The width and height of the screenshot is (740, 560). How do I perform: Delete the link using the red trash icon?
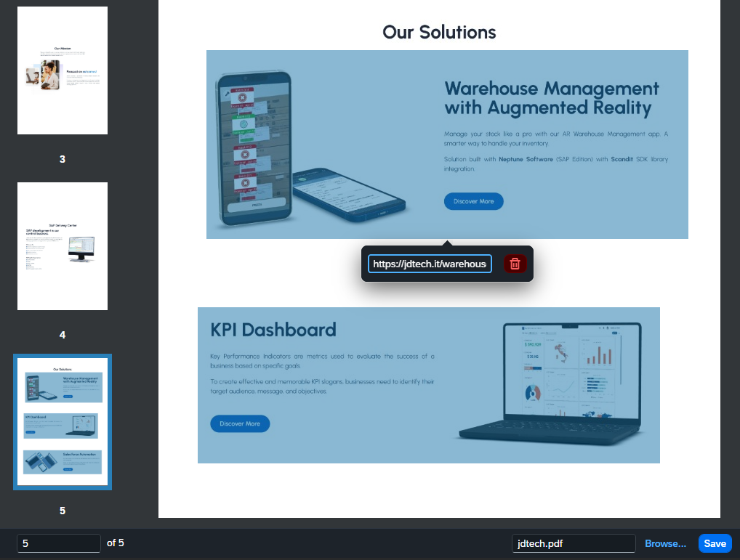pyautogui.click(x=515, y=264)
